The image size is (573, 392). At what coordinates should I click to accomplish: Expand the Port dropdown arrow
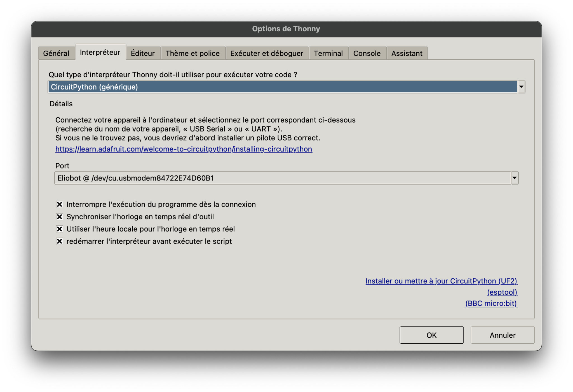514,178
